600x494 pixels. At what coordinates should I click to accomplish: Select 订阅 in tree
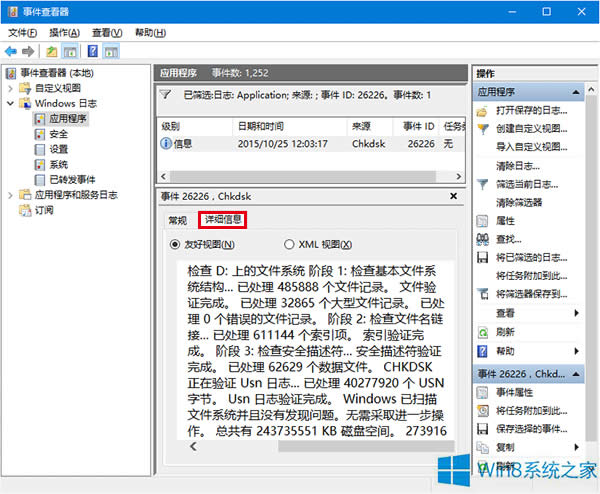pos(44,210)
